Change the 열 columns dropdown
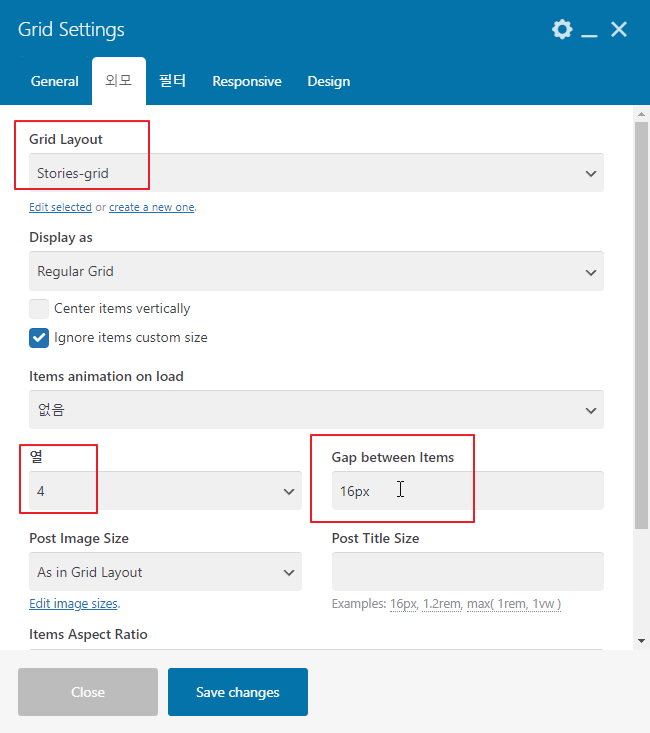The width and height of the screenshot is (650, 733). point(165,491)
